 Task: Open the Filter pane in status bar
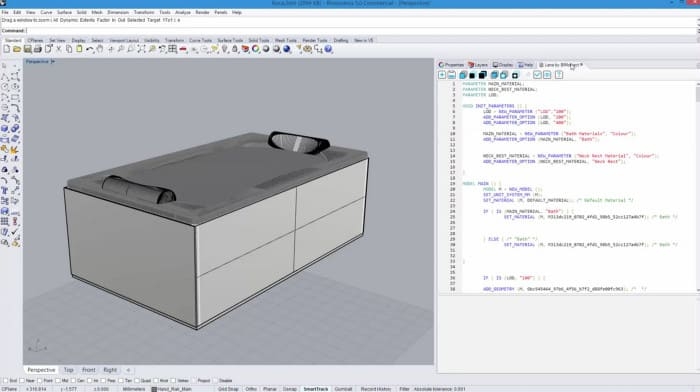pos(404,389)
